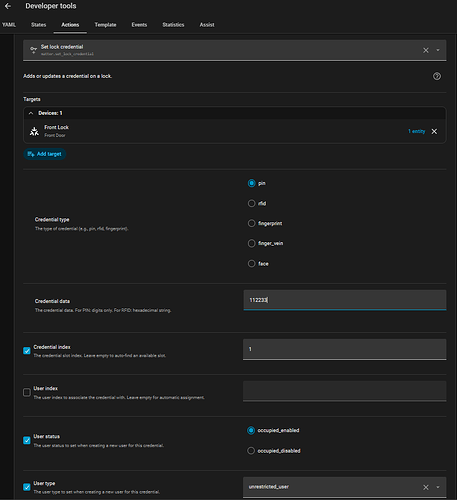Viewport: 457px width, 500px height.
Task: Uncheck the Credential index checkbox
Action: 27,351
